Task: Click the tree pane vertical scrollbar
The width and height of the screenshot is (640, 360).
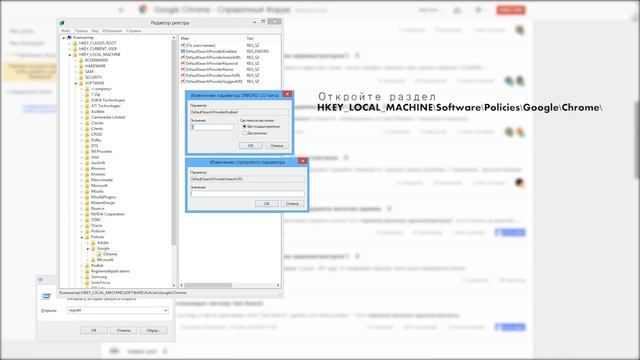Action: coord(174,143)
